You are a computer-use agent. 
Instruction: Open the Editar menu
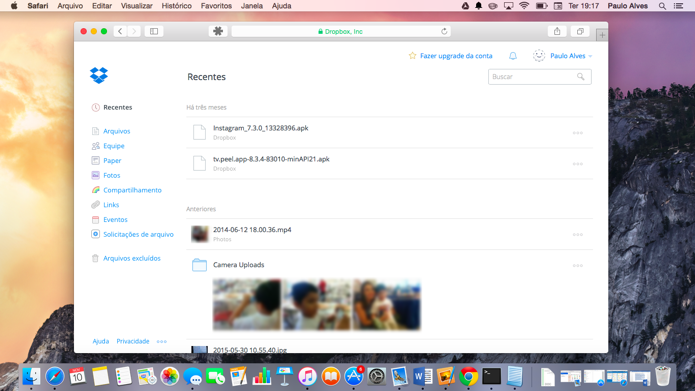(x=102, y=6)
